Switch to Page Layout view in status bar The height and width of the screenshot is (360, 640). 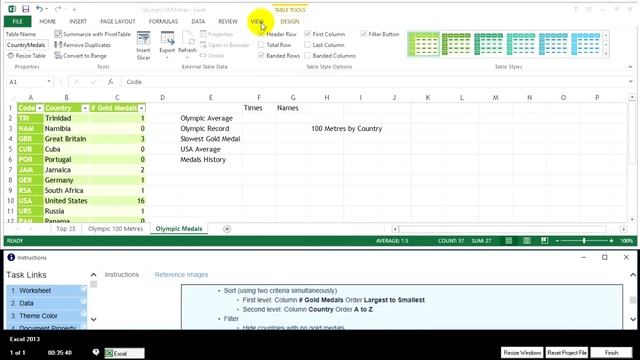coord(527,241)
